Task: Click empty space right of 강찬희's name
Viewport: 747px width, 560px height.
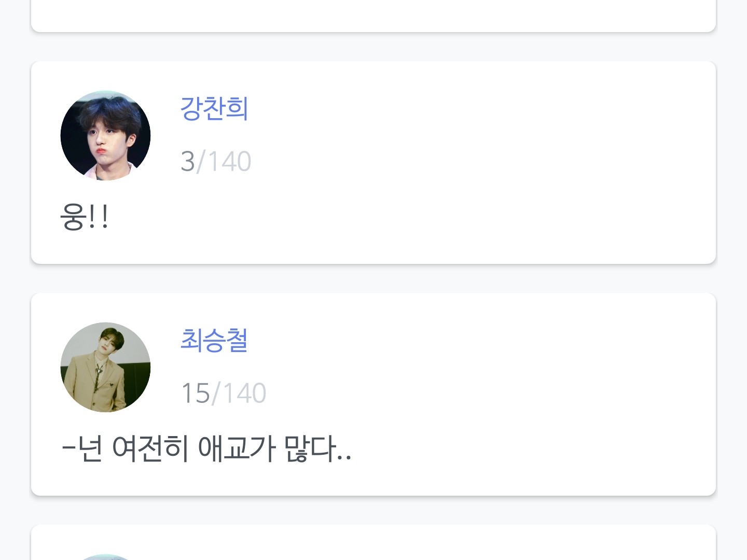Action: pyautogui.click(x=467, y=109)
